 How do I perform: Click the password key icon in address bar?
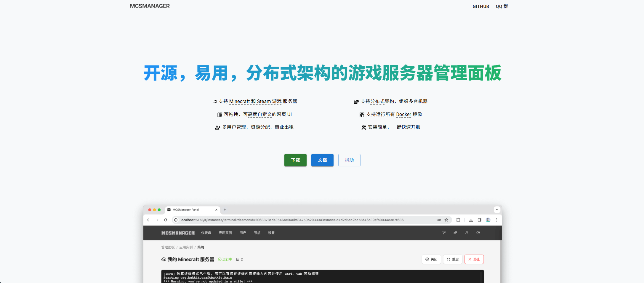[x=439, y=220]
